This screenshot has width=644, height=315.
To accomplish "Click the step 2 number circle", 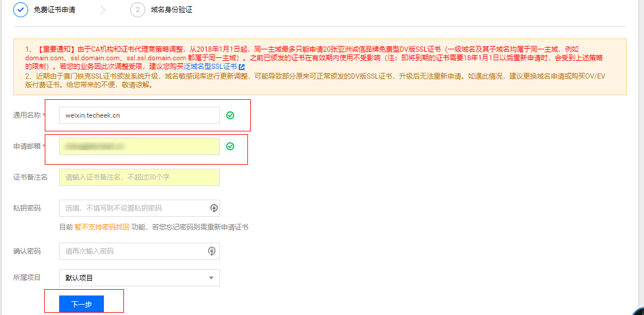I will pyautogui.click(x=138, y=10).
